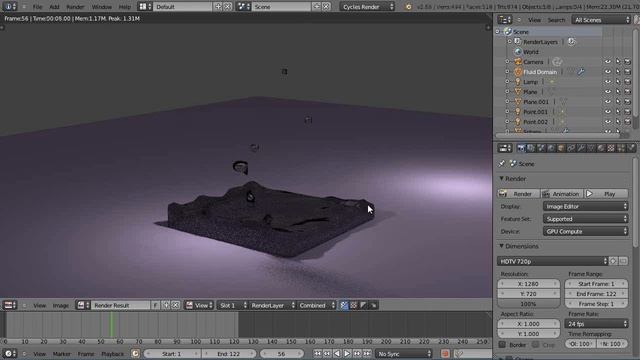Select Modifiers wrench properties tab icon
This screenshot has width=640, height=360.
(x=581, y=148)
